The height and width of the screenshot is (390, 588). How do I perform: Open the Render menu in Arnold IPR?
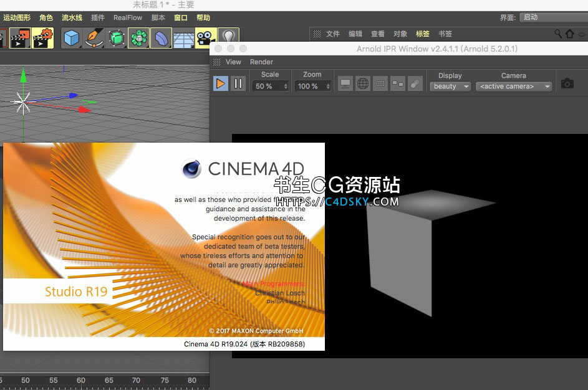pos(261,62)
